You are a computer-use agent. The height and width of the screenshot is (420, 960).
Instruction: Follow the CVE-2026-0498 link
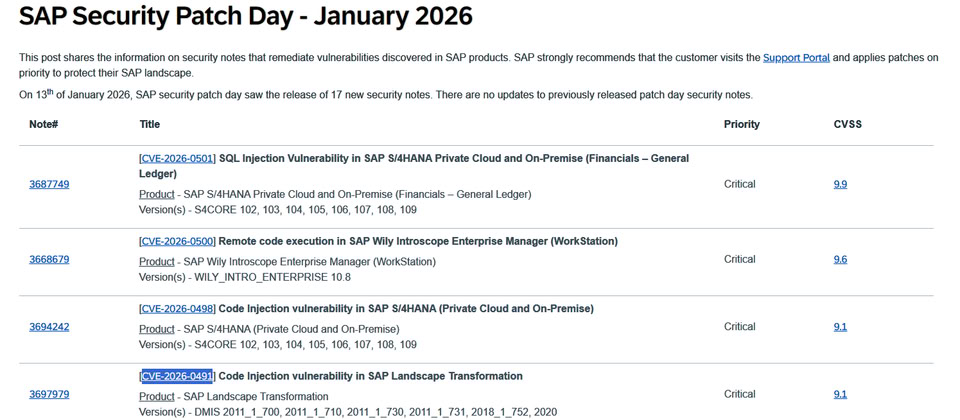[x=177, y=309]
